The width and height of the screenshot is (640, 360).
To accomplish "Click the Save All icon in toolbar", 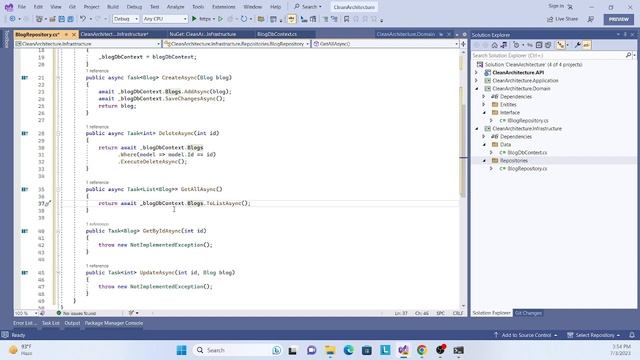I will pos(71,19).
